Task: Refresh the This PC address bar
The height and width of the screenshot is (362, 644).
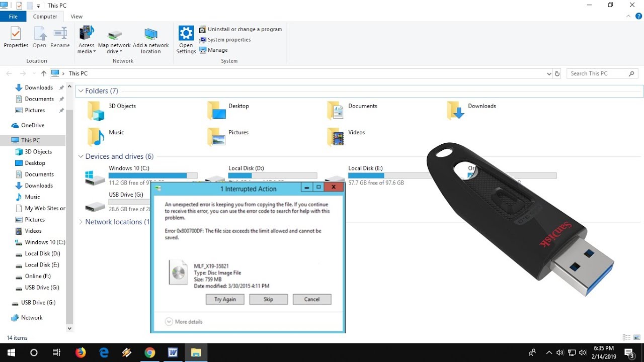Action: pyautogui.click(x=557, y=73)
